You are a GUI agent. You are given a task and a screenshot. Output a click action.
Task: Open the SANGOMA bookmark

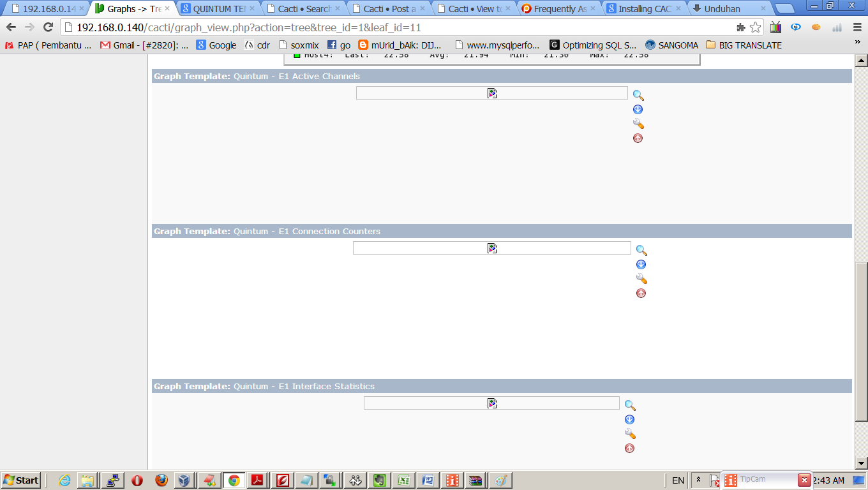point(671,45)
